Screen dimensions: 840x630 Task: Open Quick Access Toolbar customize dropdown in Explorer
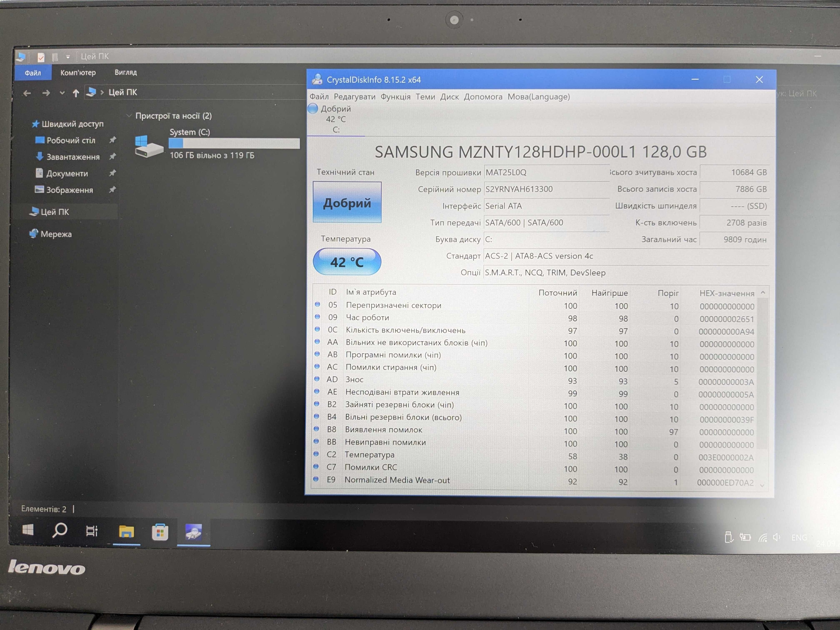(x=67, y=57)
